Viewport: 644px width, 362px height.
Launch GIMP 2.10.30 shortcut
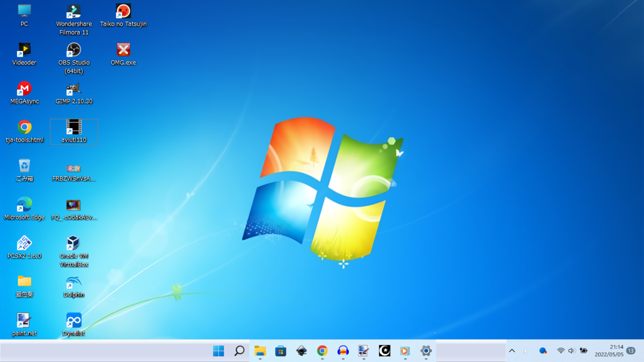74,93
